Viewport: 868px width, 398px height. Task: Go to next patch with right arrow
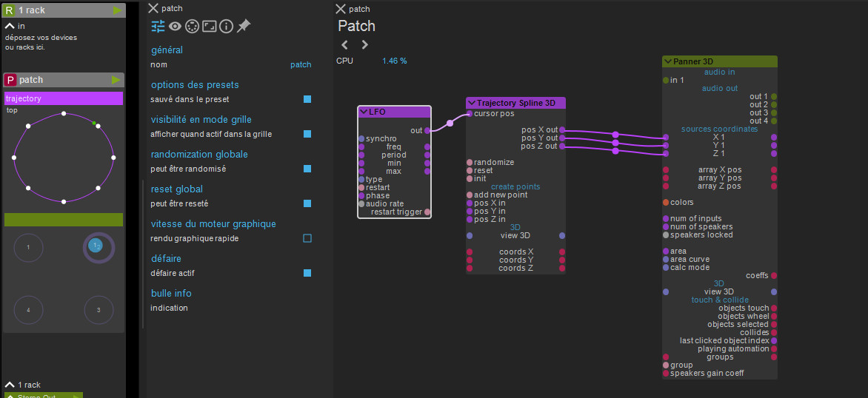point(364,44)
